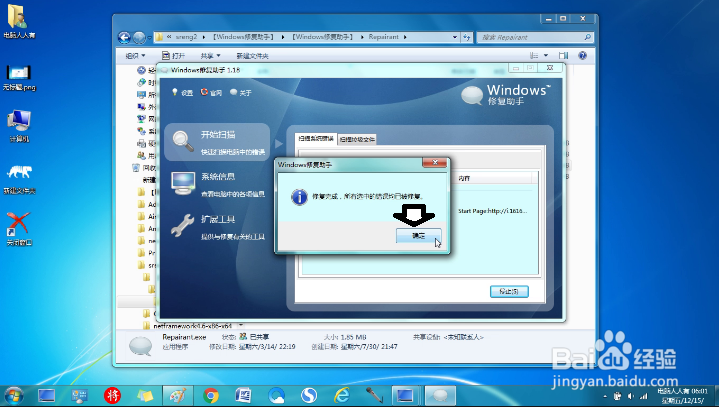Switch to the Windows修复助手 taskbar button

pyautogui.click(x=440, y=396)
